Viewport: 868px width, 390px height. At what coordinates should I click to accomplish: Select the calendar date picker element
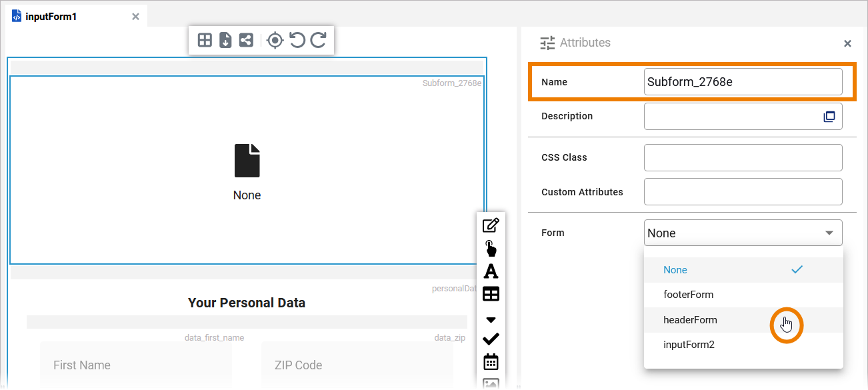(491, 362)
